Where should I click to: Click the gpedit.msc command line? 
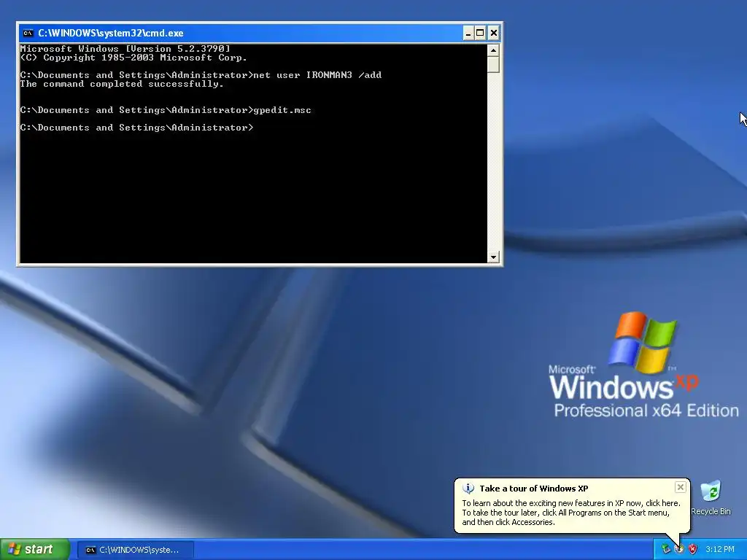(x=166, y=110)
